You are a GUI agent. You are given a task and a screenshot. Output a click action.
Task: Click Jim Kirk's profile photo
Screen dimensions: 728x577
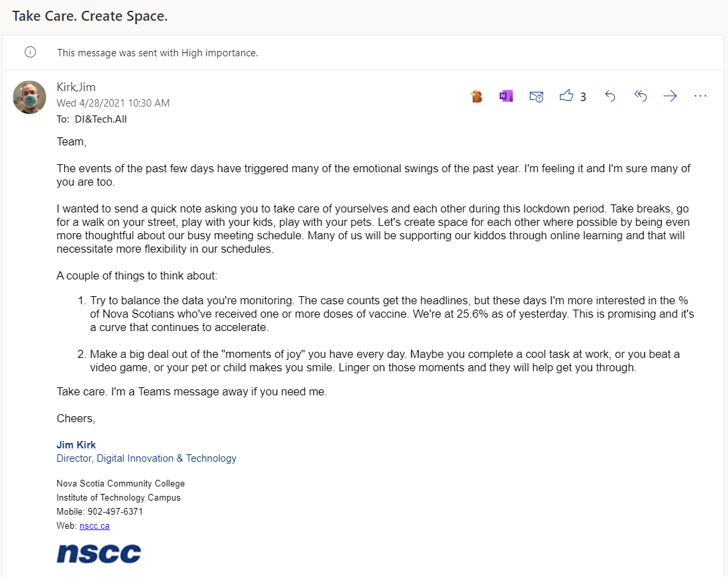click(x=29, y=97)
